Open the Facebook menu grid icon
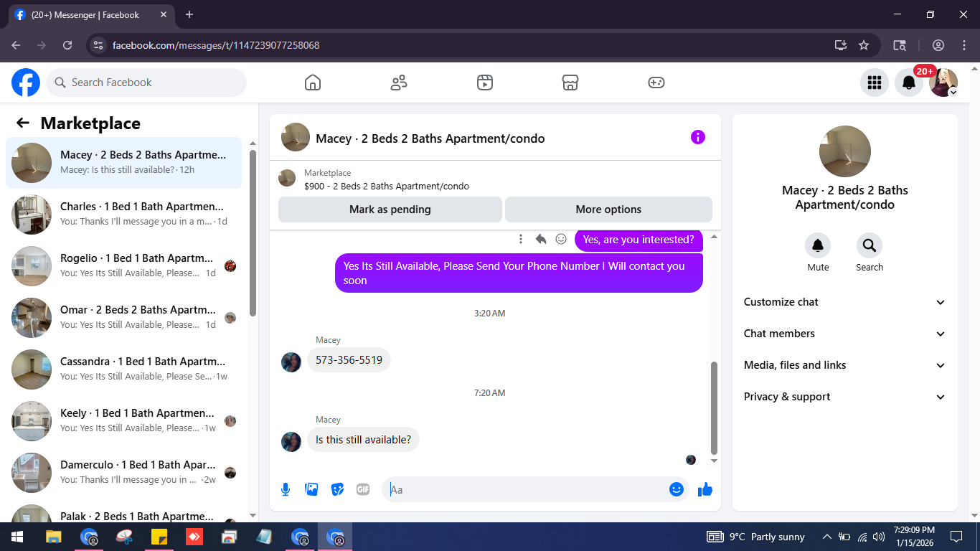Viewport: 980px width, 551px height. click(874, 83)
